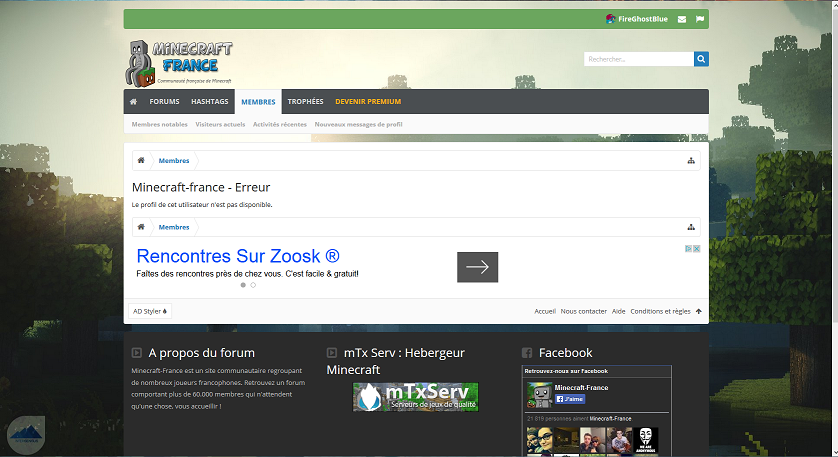Focus the Rechercher search field
The image size is (838, 457).
[x=639, y=59]
